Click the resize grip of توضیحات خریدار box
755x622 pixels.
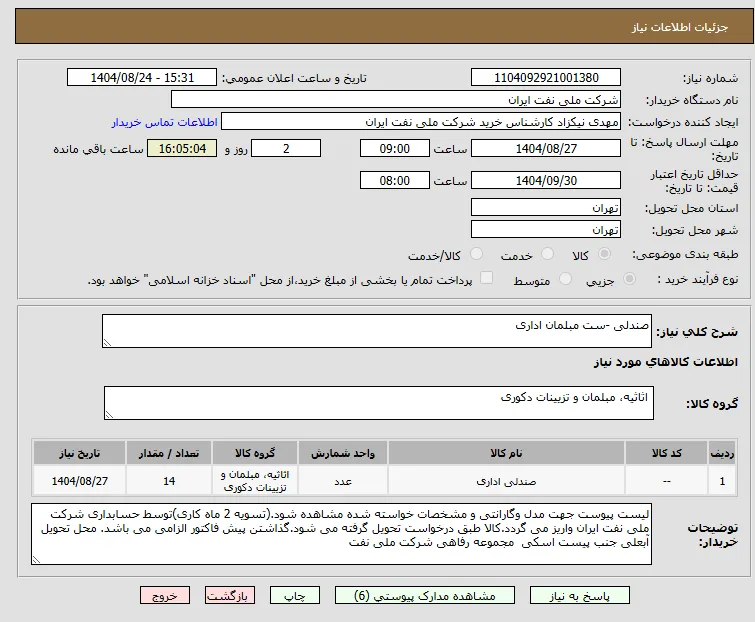pyautogui.click(x=36, y=560)
